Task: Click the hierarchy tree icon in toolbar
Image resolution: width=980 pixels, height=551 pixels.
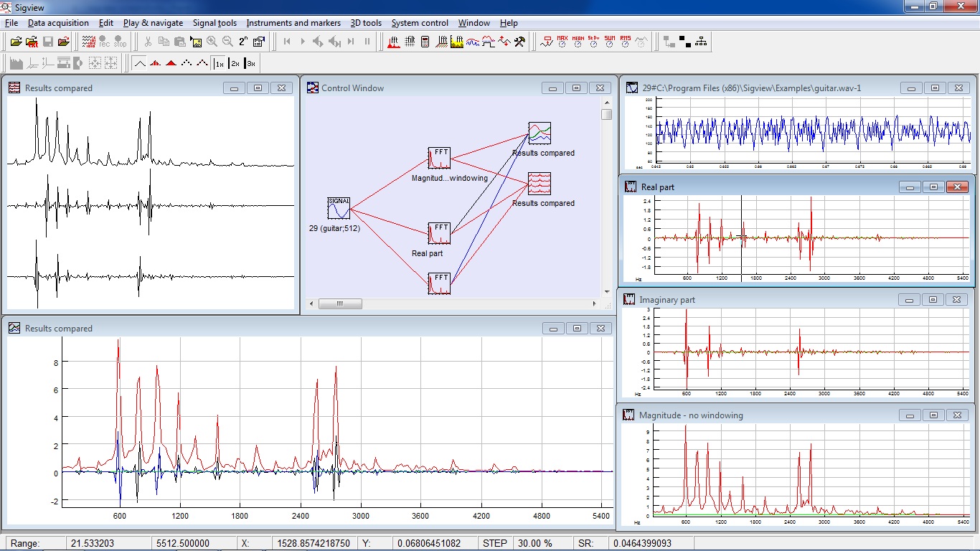Action: click(701, 42)
